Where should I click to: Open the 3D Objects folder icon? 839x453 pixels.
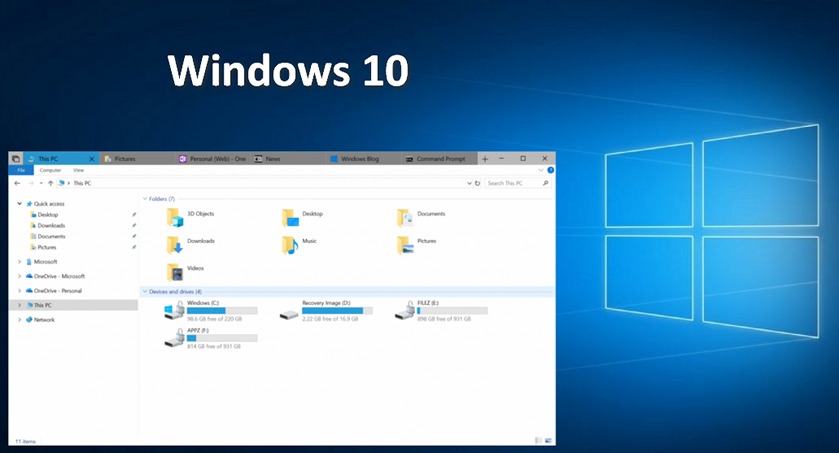tap(175, 217)
